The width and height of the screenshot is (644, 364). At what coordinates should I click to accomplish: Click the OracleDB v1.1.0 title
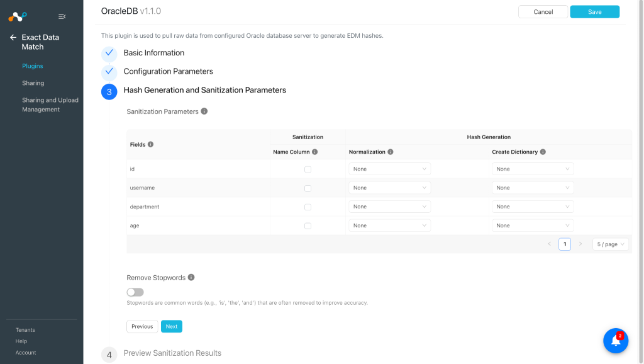(131, 11)
